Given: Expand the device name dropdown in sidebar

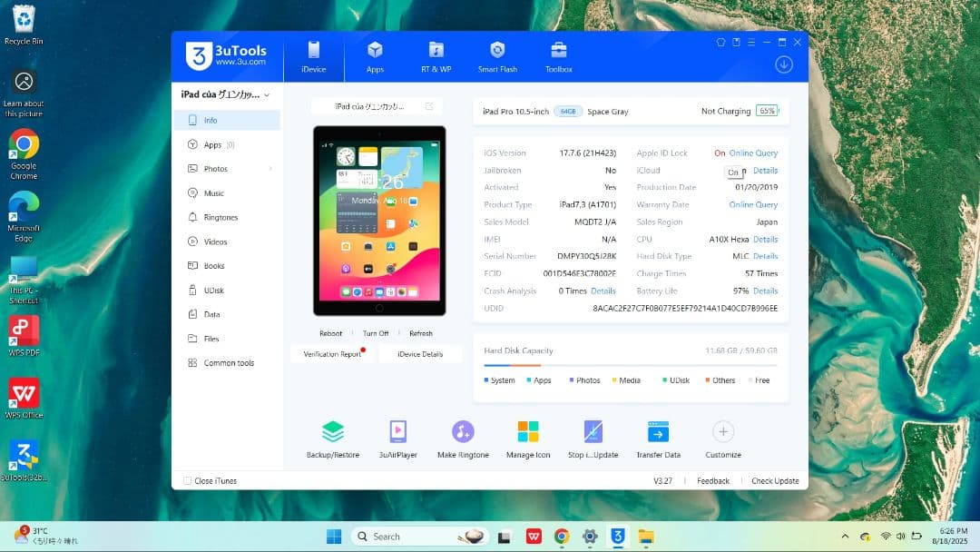Looking at the screenshot, I should click(265, 94).
